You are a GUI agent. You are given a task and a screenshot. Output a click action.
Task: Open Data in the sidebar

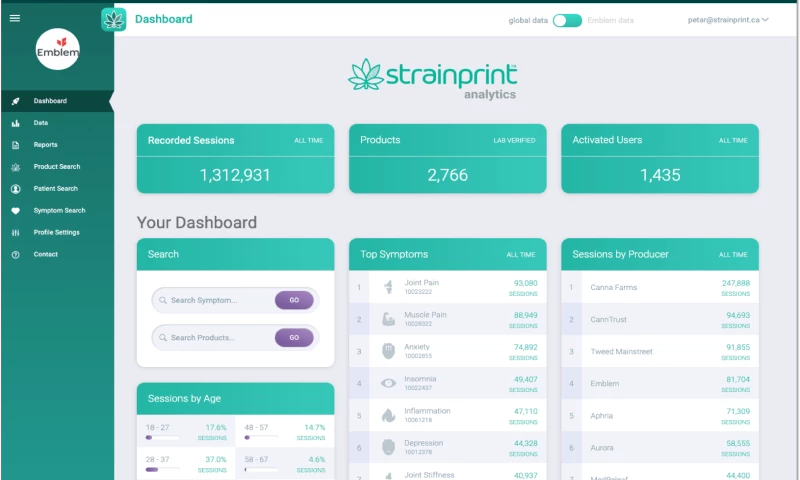point(57,123)
